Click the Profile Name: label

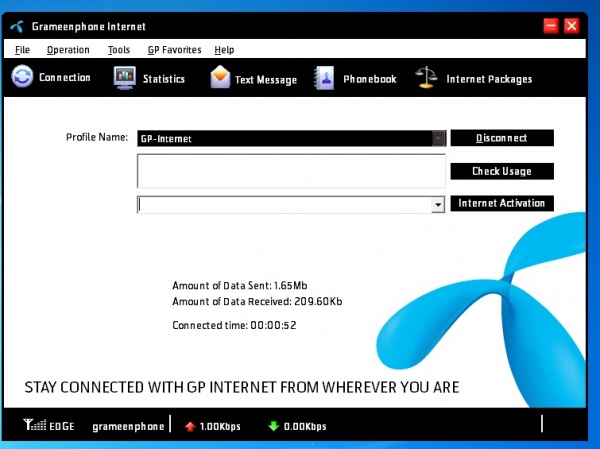(x=97, y=137)
